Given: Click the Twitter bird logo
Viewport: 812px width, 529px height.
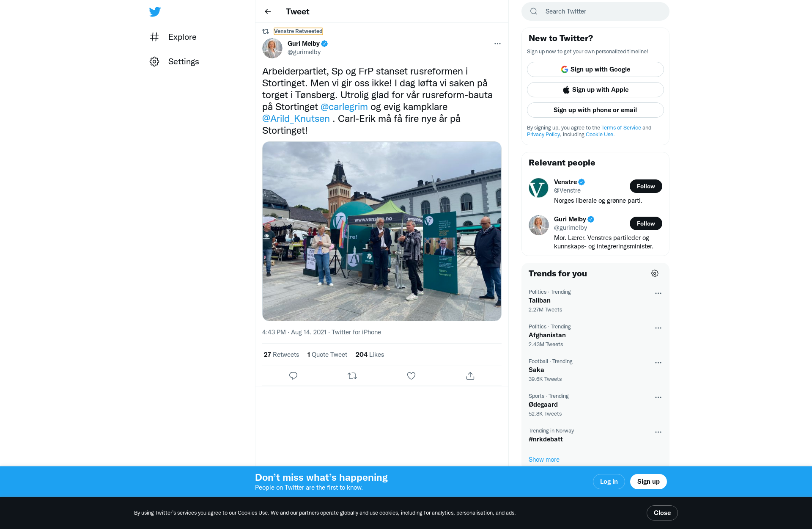Looking at the screenshot, I should [155, 11].
